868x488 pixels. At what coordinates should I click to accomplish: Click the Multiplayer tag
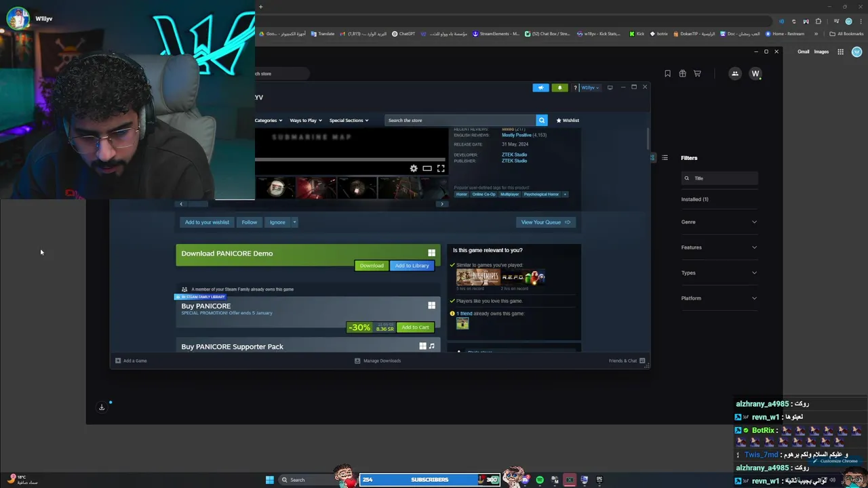click(x=509, y=195)
